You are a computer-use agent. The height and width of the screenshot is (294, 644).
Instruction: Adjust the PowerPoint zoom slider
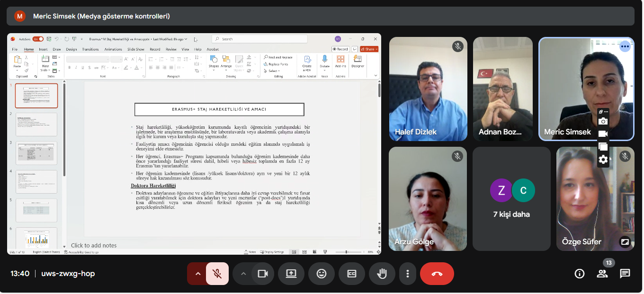click(x=347, y=252)
